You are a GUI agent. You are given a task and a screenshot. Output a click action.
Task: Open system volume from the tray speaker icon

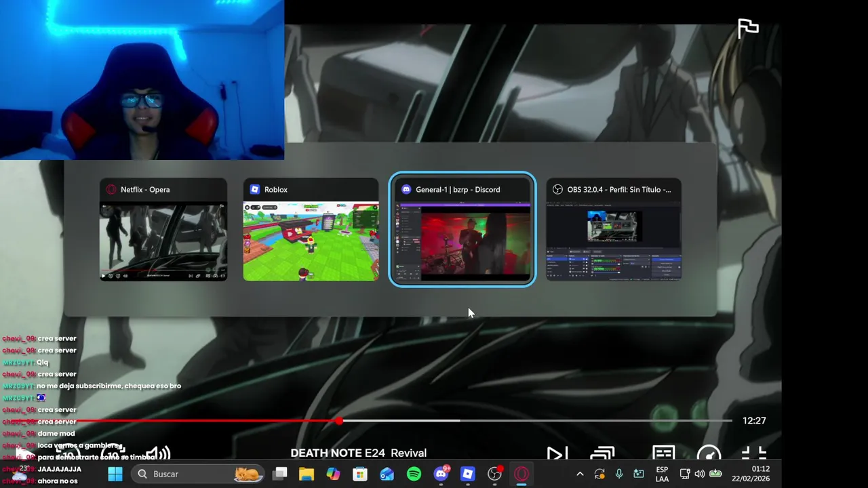[700, 474]
